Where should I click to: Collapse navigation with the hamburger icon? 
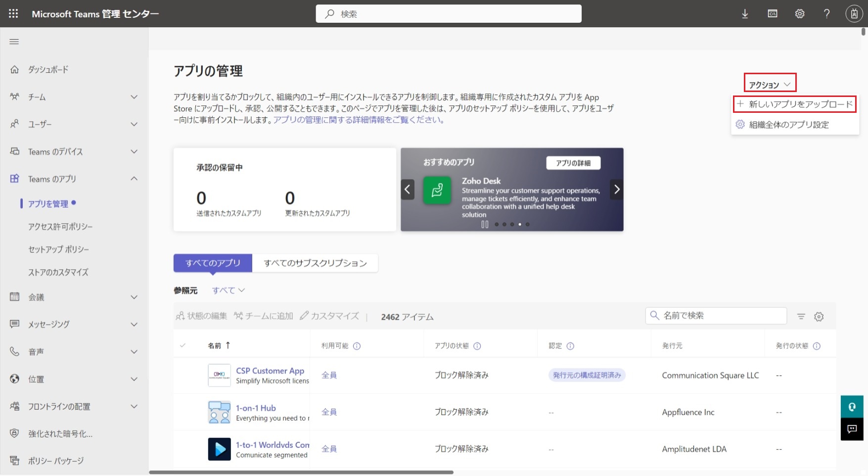14,42
